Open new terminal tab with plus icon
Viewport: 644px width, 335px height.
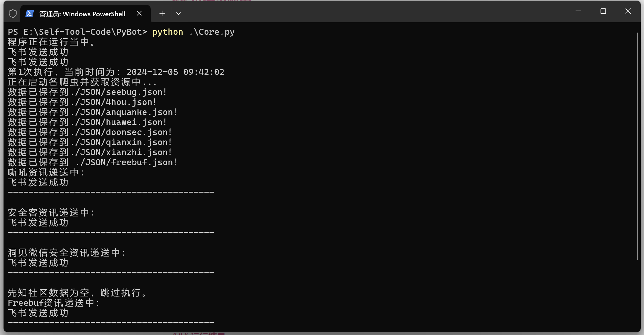click(162, 13)
